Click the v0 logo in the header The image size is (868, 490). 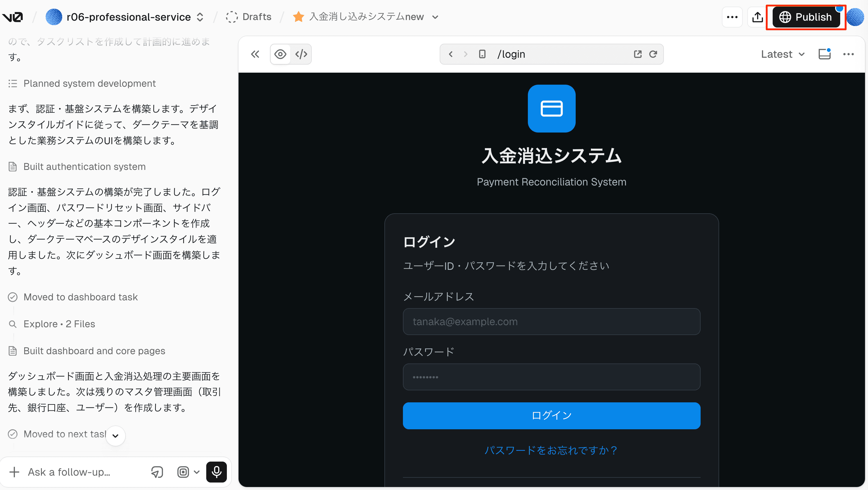(13, 17)
